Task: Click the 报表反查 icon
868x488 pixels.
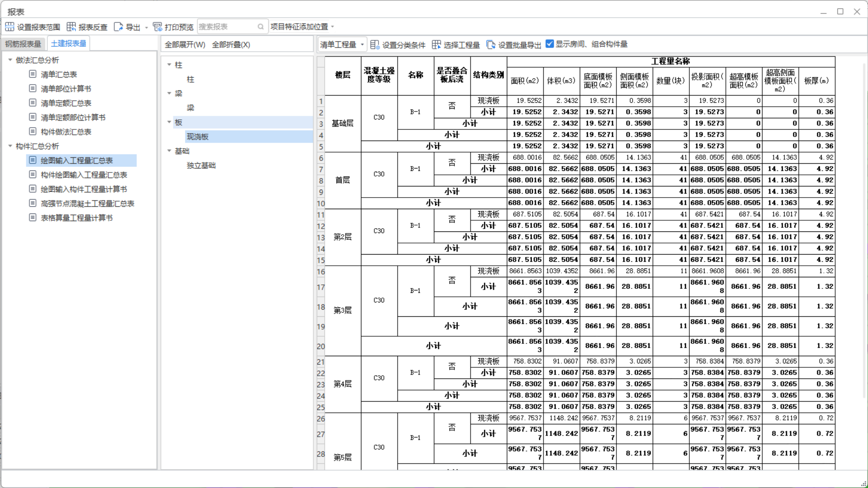Action: click(x=71, y=27)
